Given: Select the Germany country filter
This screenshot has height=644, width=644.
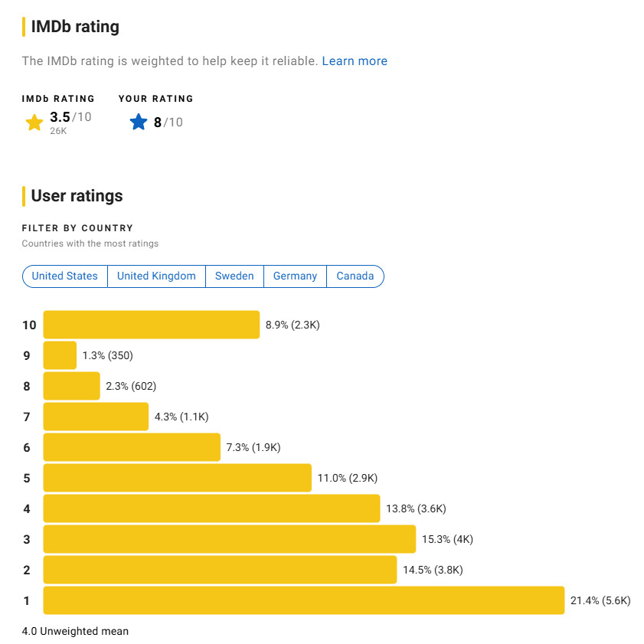Looking at the screenshot, I should coord(295,276).
